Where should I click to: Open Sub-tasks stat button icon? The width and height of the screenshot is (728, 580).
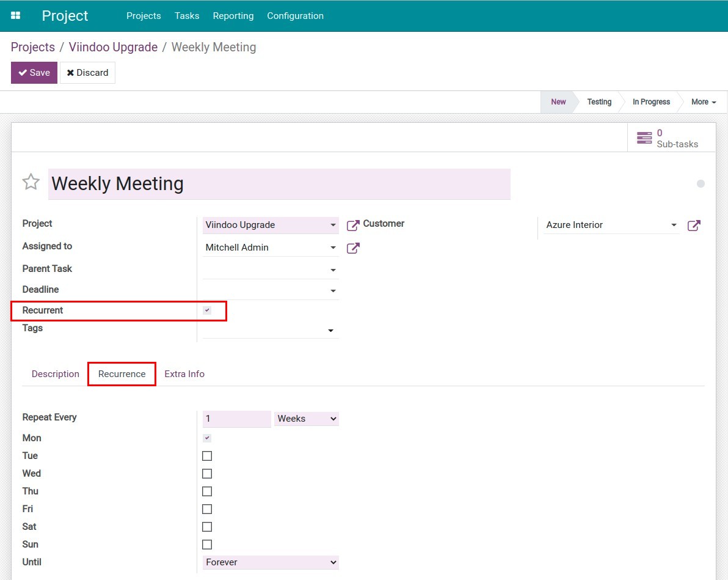[x=644, y=138]
